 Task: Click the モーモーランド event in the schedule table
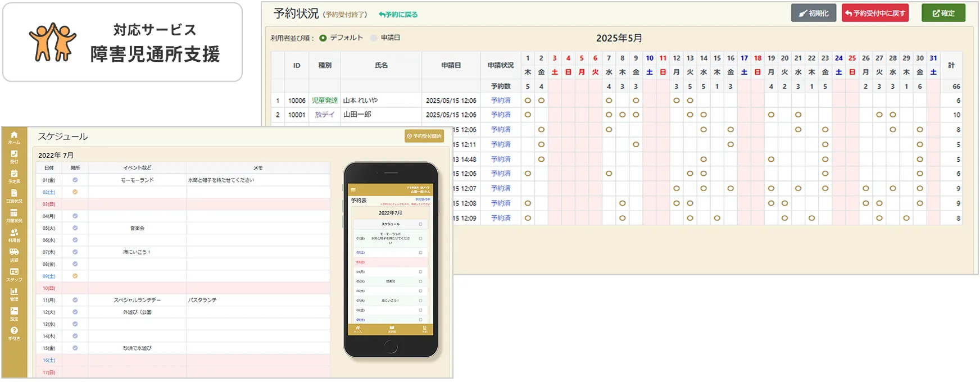[137, 180]
